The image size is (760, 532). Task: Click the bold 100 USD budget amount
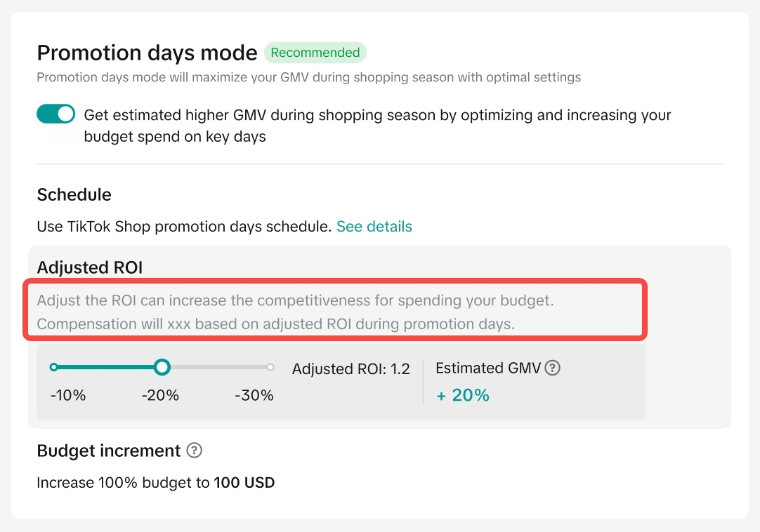(x=244, y=483)
